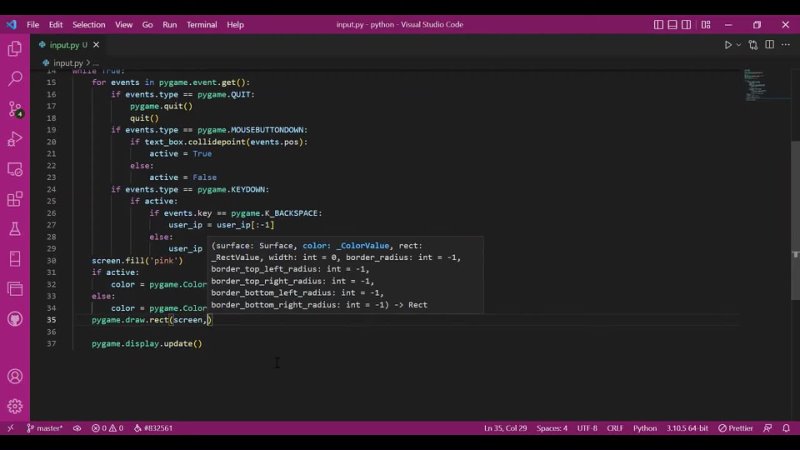Image resolution: width=800 pixels, height=450 pixels.
Task: Click line number 35 in gutter
Action: 52,320
